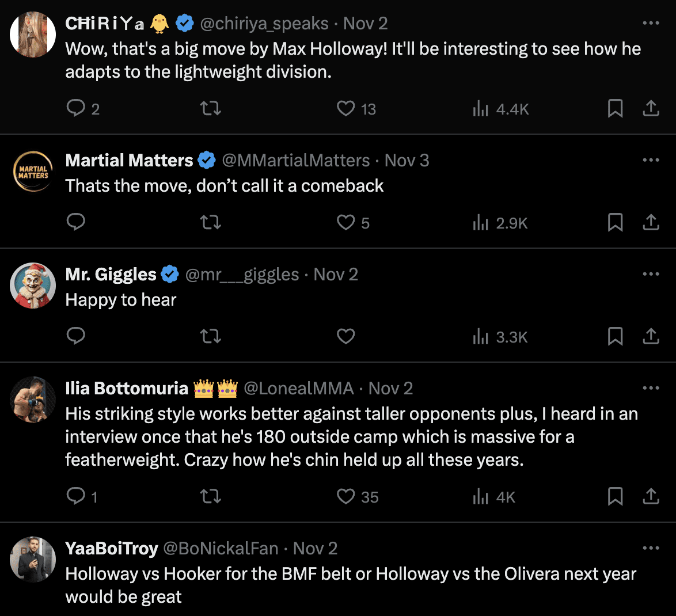Share Mr. Giggles' tweet
676x616 pixels.
pyautogui.click(x=651, y=336)
